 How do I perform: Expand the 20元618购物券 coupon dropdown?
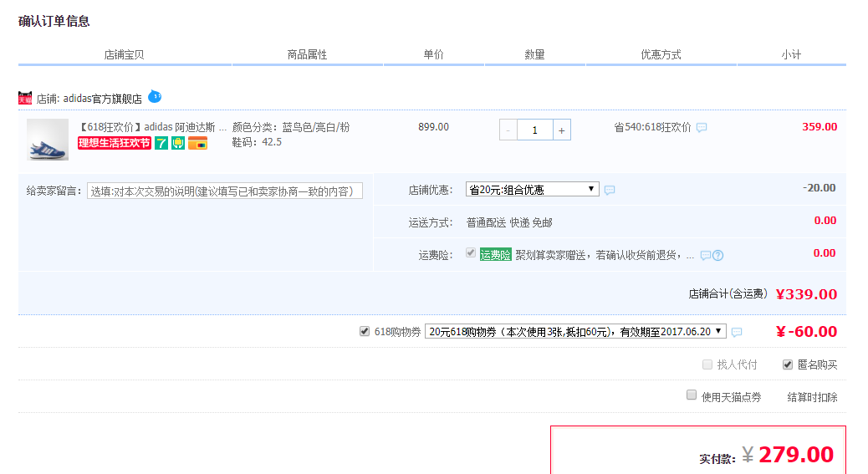tap(575, 331)
